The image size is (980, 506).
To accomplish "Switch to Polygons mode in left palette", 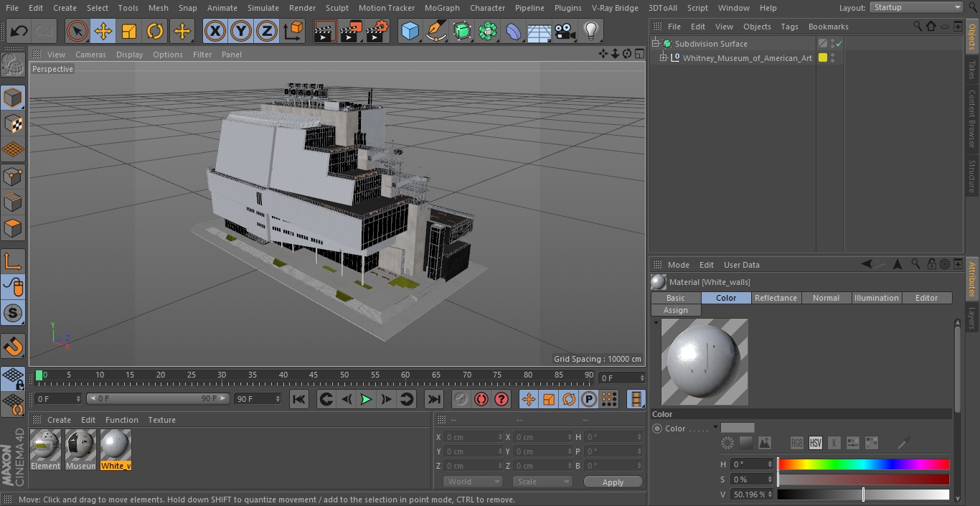I will pyautogui.click(x=13, y=228).
